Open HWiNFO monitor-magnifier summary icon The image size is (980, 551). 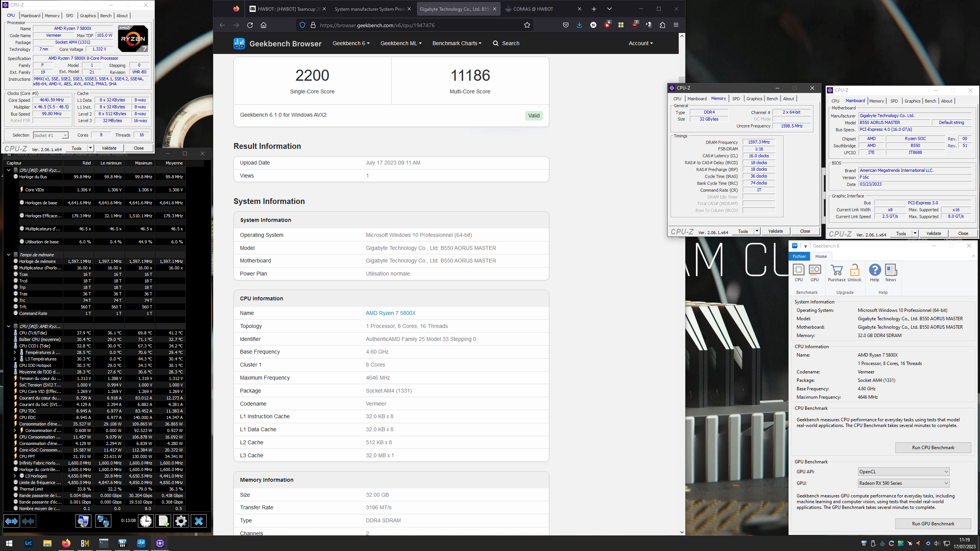tap(83, 521)
